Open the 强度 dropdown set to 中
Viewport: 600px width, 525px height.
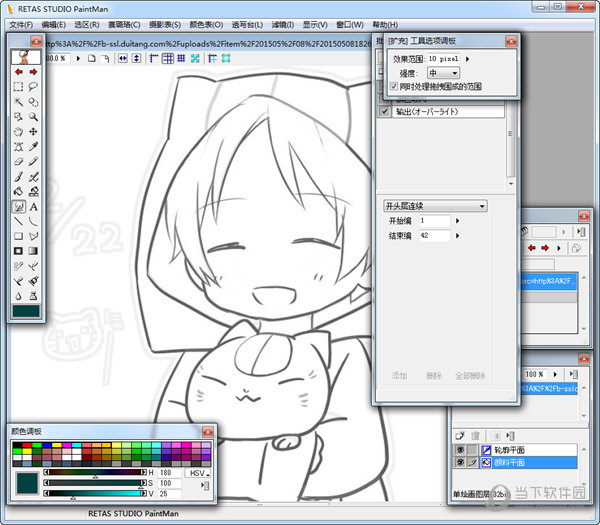pyautogui.click(x=443, y=73)
